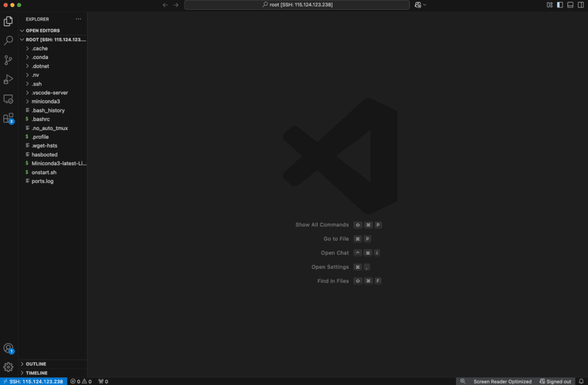
Task: Open the Copilot dropdown arrow
Action: pyautogui.click(x=424, y=5)
